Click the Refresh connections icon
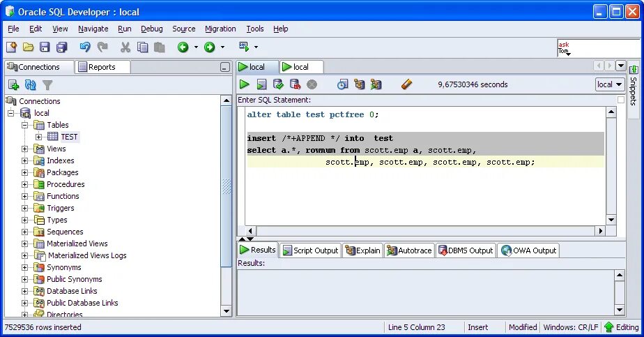This screenshot has height=337, width=644. (31, 85)
